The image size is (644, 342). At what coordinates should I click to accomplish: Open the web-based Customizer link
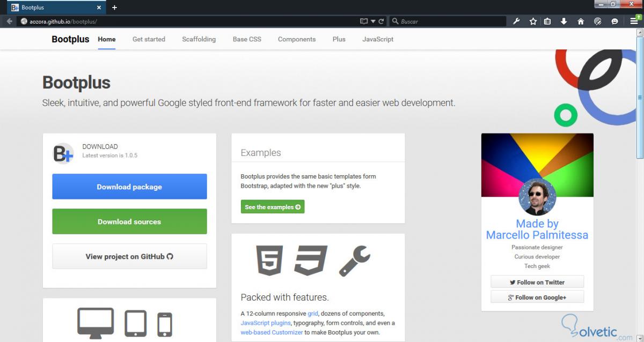[x=272, y=332]
